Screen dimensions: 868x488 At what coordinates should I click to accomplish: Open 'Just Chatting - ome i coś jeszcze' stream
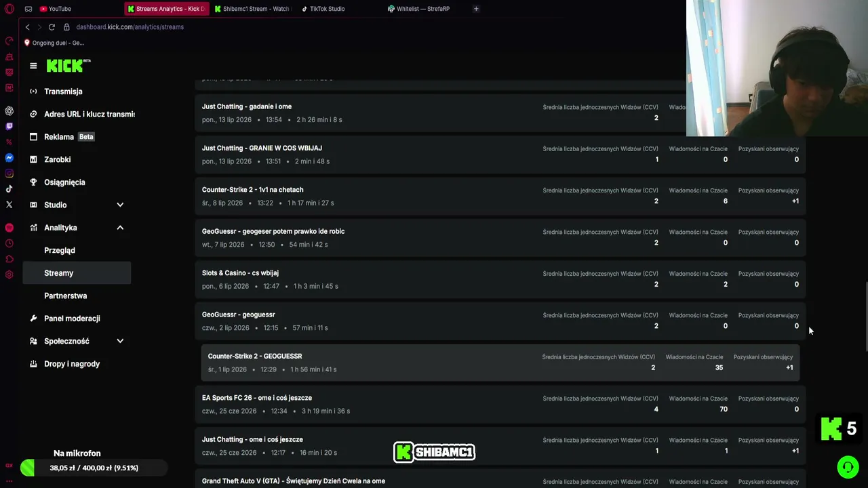pos(500,446)
